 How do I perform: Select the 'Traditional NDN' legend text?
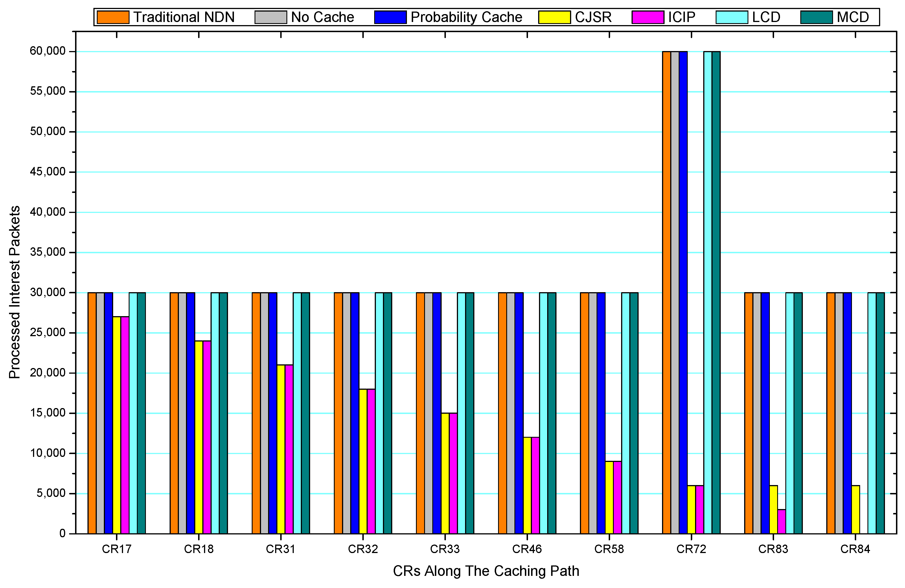click(184, 17)
